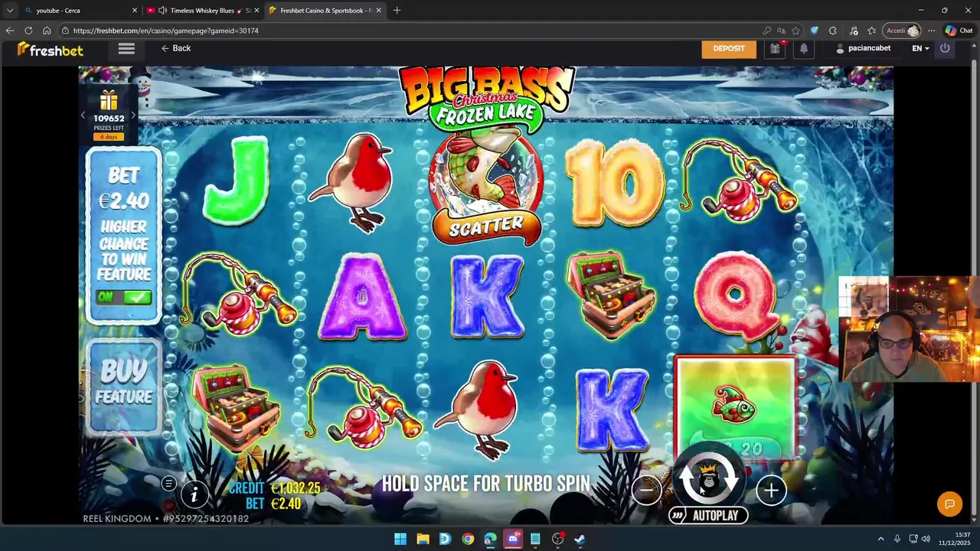Viewport: 980px width, 551px height.
Task: Decrease the bet with the minus button
Action: pos(647,490)
